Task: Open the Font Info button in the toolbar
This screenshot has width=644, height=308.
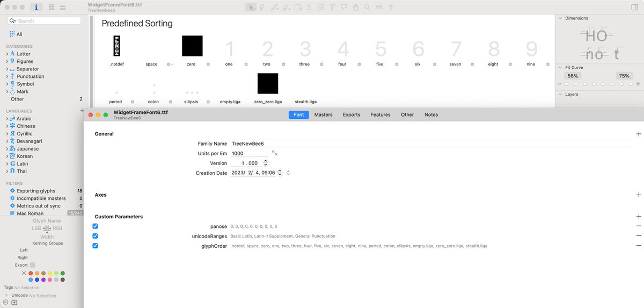Action: pyautogui.click(x=36, y=8)
